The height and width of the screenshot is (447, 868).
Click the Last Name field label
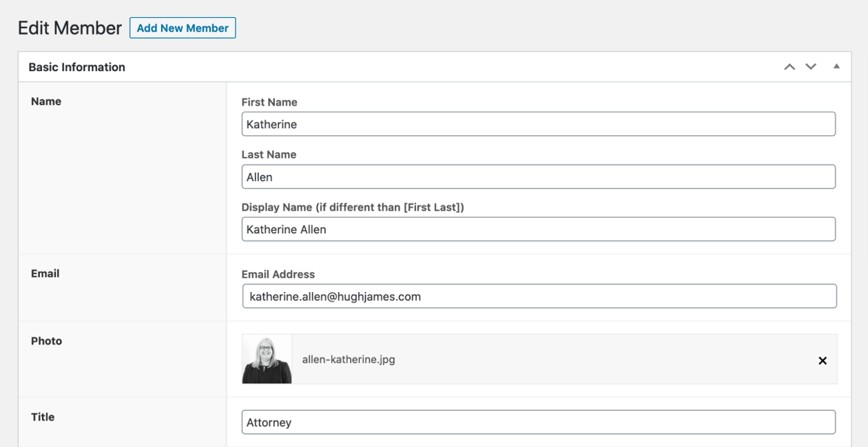(269, 154)
